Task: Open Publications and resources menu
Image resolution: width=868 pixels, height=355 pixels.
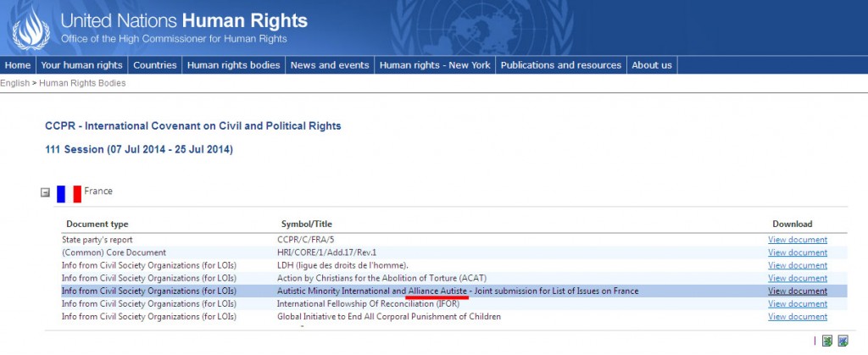Action: coord(560,65)
